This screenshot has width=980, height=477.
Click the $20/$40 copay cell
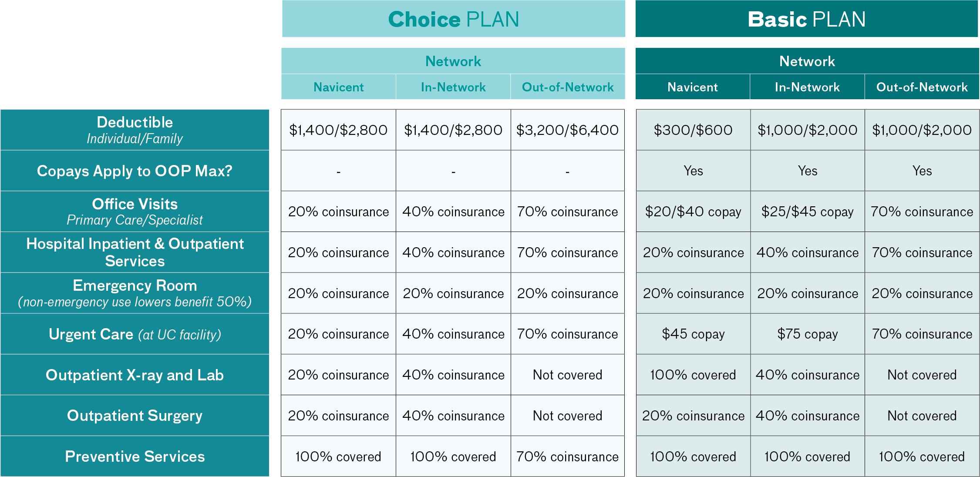tap(693, 212)
